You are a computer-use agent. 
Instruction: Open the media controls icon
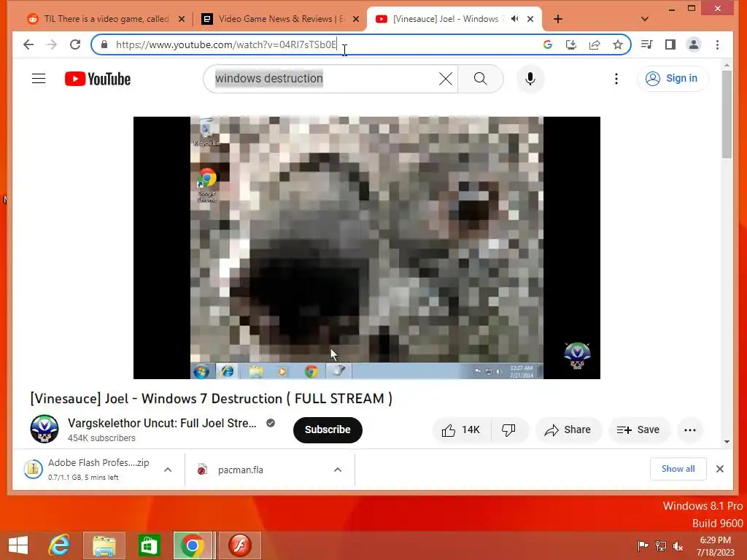[646, 44]
